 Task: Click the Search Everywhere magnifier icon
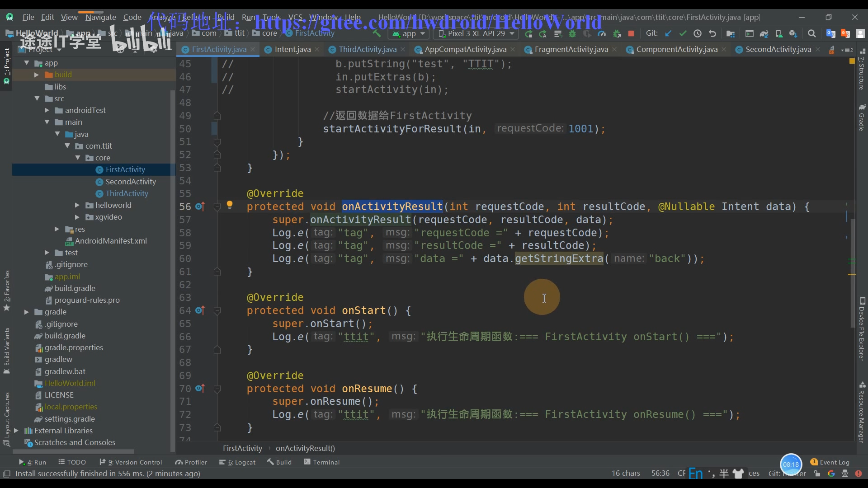point(812,33)
